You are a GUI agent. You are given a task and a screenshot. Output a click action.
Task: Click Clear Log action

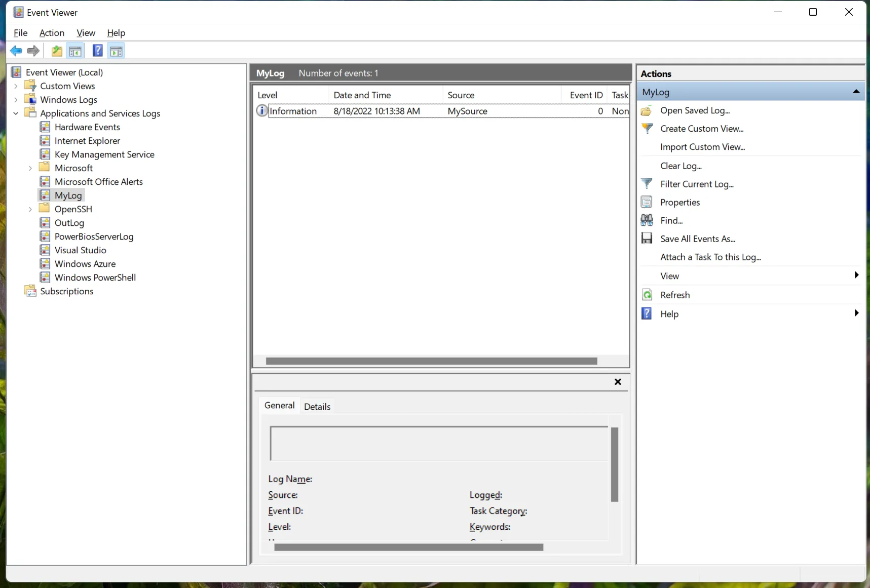[x=681, y=166]
